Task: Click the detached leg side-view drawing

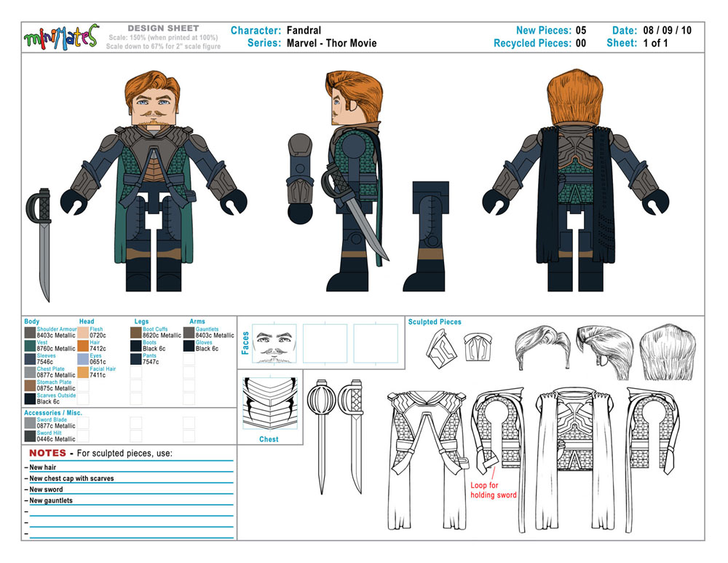Action: tap(426, 236)
